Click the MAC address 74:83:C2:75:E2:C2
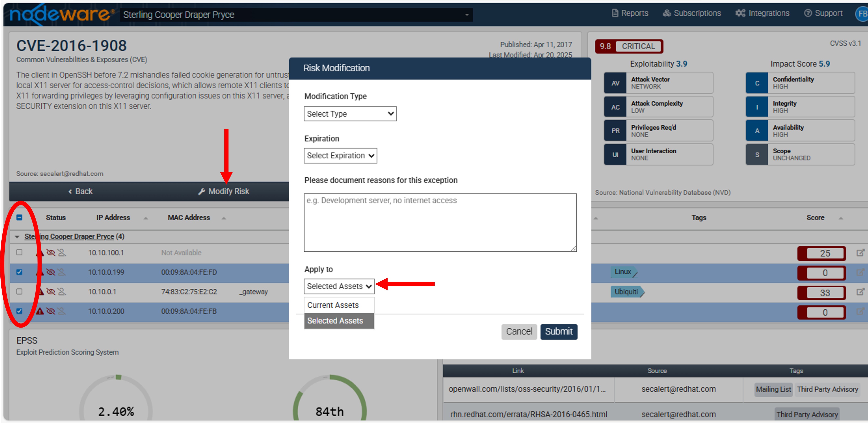Image resolution: width=868 pixels, height=423 pixels. click(x=189, y=292)
